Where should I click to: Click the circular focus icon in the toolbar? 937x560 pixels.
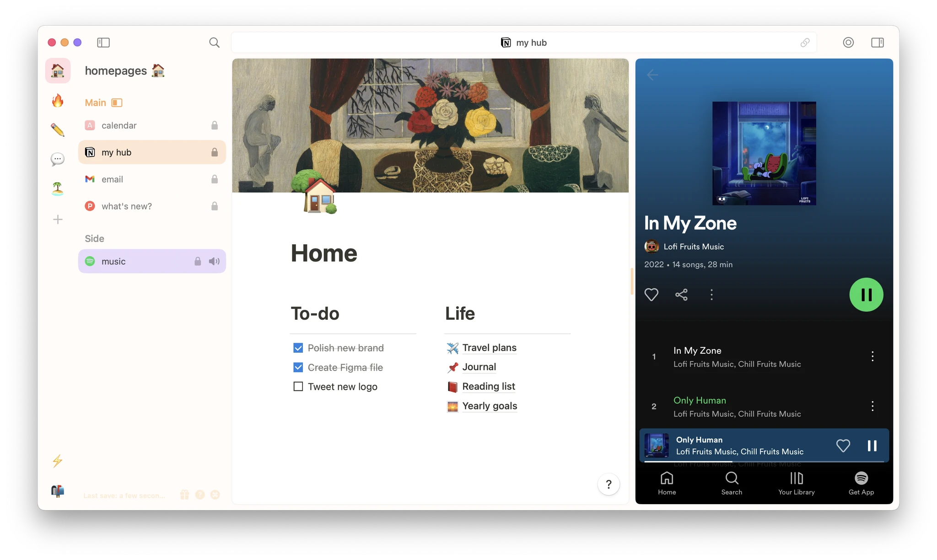[848, 43]
